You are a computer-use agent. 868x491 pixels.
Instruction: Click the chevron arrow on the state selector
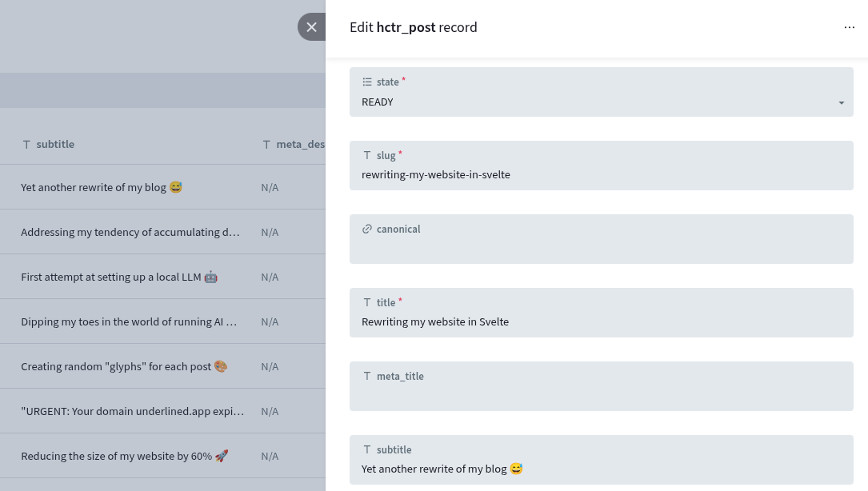pos(842,102)
